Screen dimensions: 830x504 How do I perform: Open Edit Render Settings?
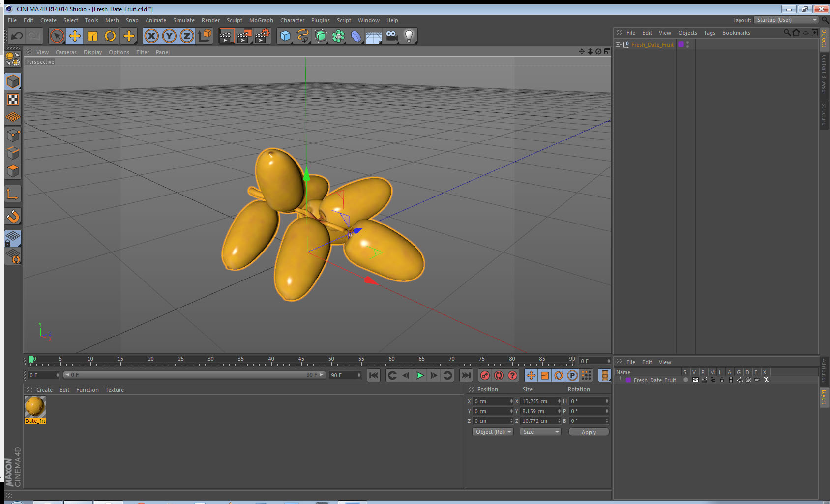point(263,36)
